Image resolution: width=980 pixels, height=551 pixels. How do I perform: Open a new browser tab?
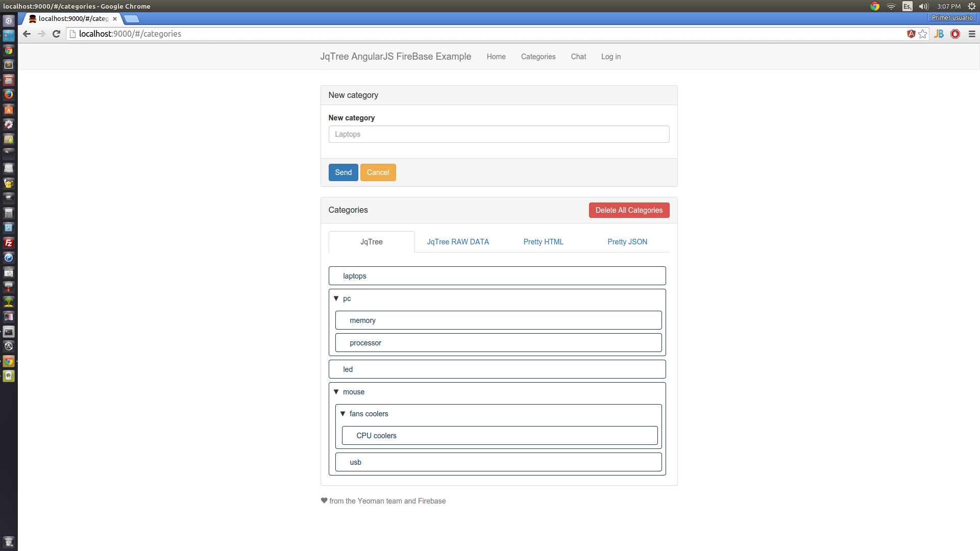point(132,19)
